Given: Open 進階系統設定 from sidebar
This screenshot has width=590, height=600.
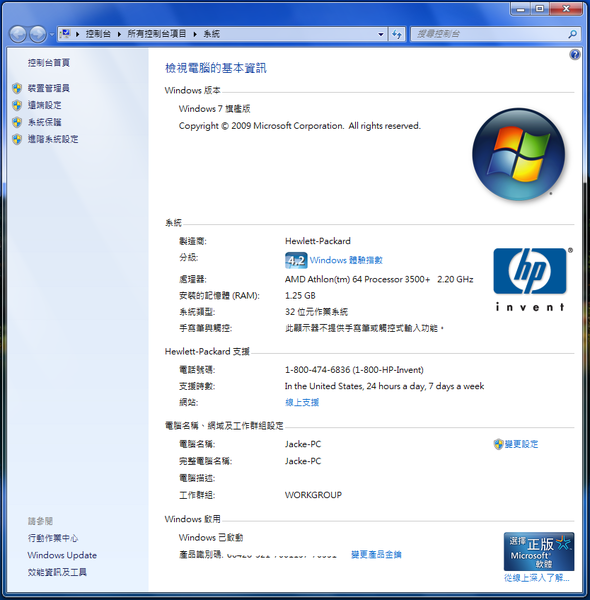Looking at the screenshot, I should point(53,139).
